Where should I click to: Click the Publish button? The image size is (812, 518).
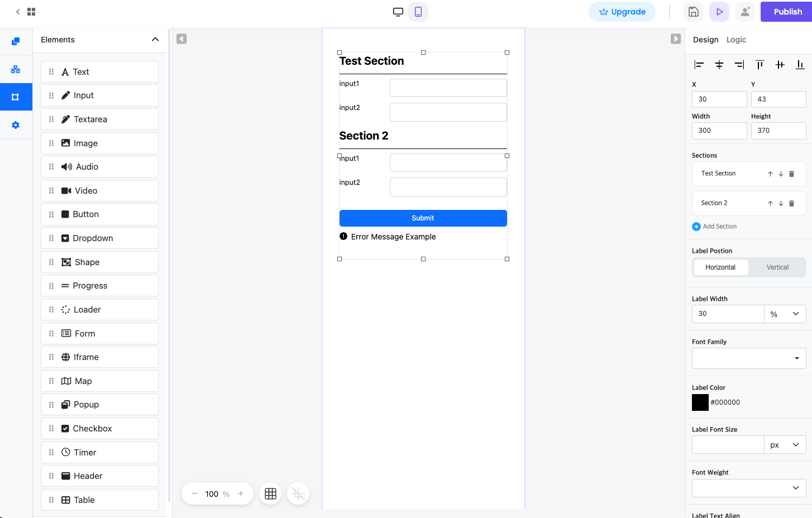coord(787,12)
